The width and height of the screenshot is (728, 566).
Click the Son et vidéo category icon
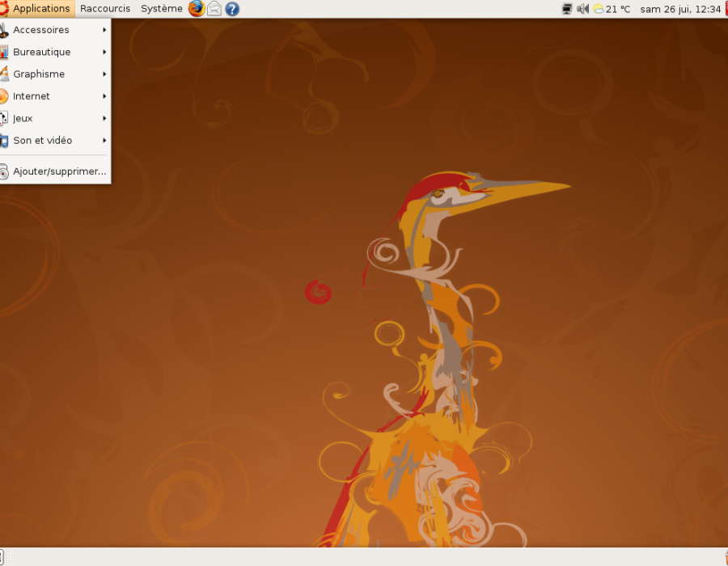point(4,141)
